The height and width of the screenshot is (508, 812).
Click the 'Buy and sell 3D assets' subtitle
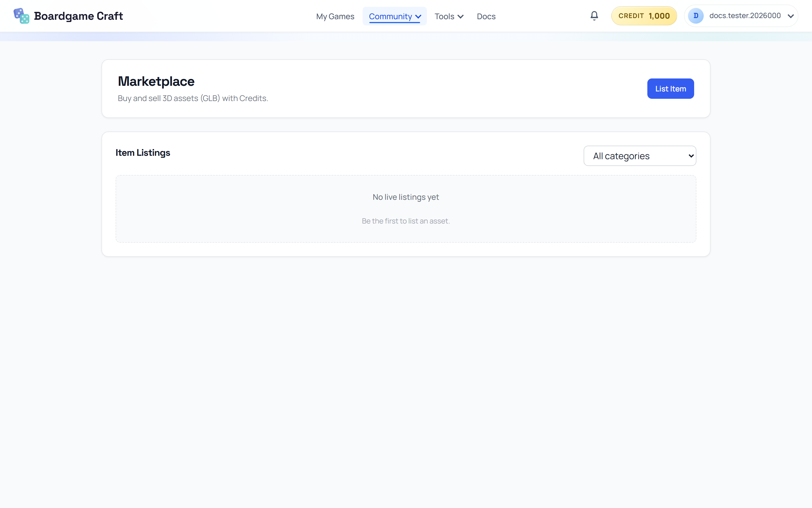(193, 98)
